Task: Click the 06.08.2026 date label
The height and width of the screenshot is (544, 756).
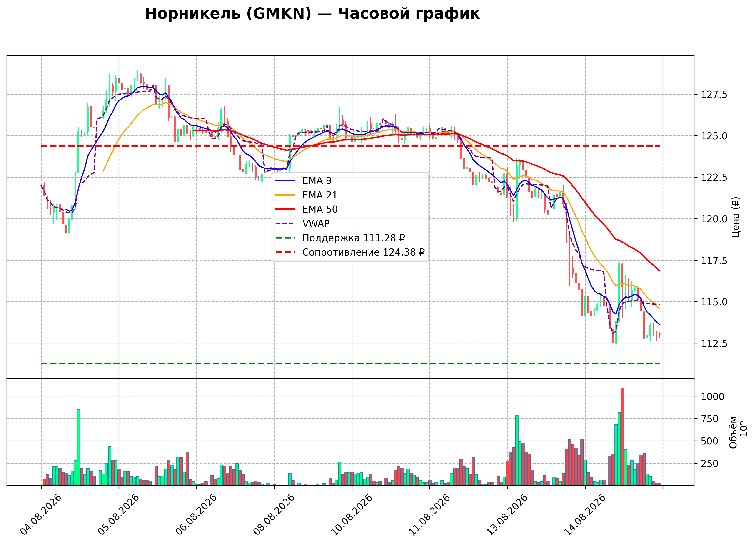Action: pyautogui.click(x=196, y=515)
